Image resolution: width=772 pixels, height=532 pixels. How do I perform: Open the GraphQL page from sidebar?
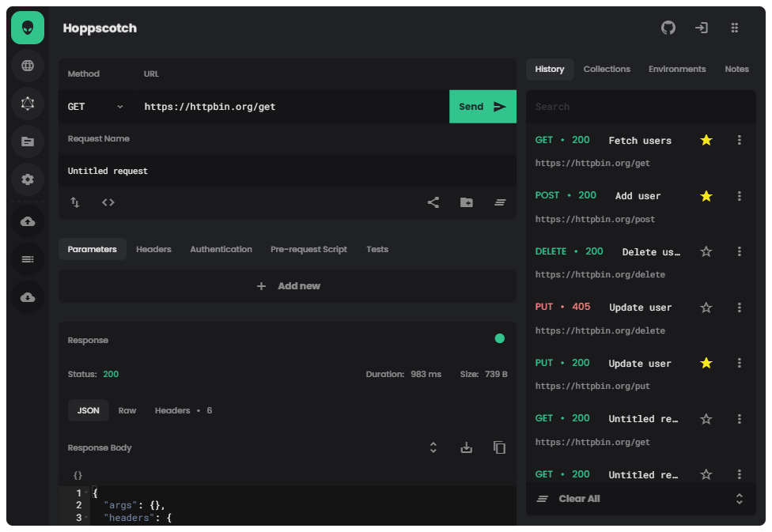[x=28, y=103]
